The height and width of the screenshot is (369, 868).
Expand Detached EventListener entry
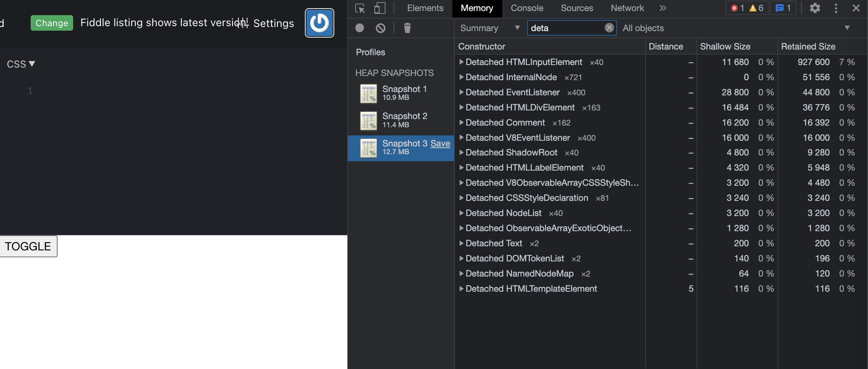462,92
